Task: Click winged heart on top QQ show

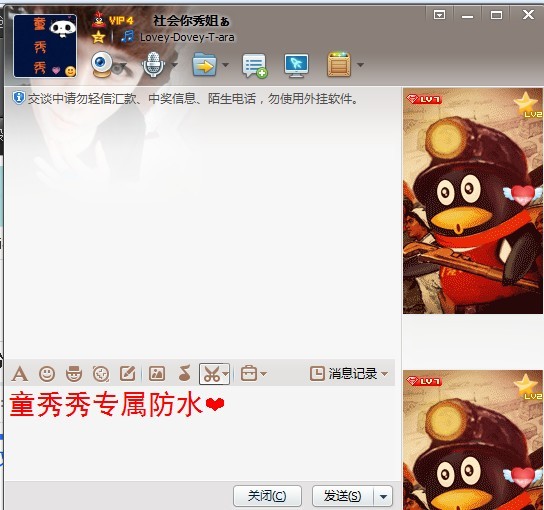Action: 523,195
